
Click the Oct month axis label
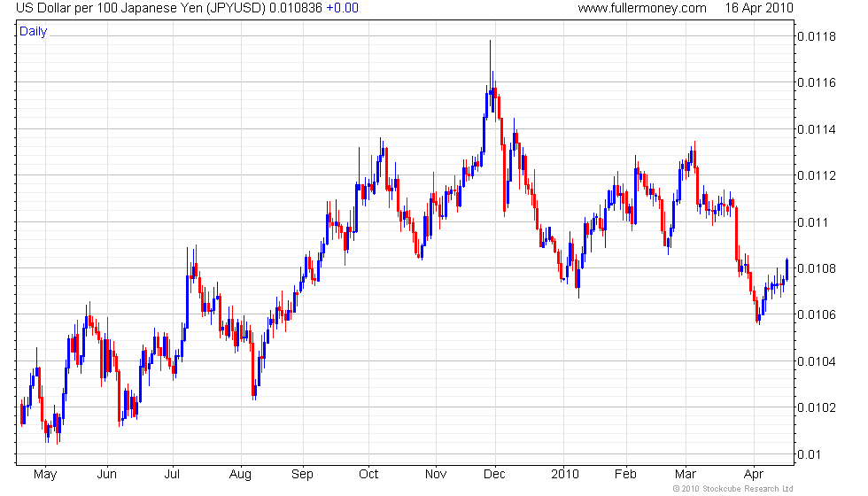click(368, 475)
